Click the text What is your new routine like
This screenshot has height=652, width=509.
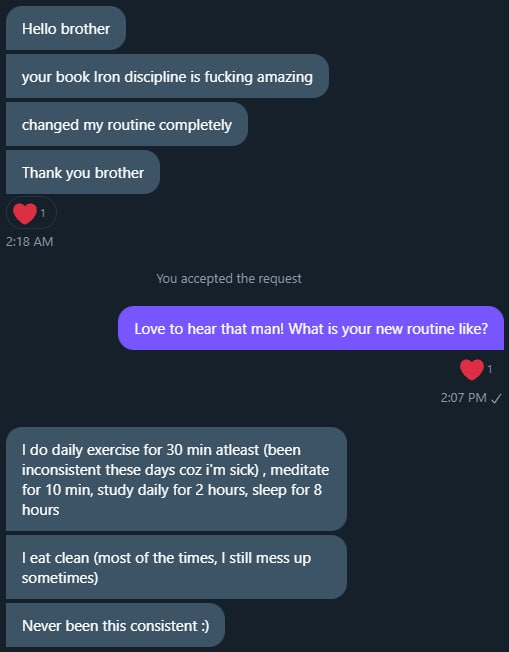pyautogui.click(x=388, y=329)
